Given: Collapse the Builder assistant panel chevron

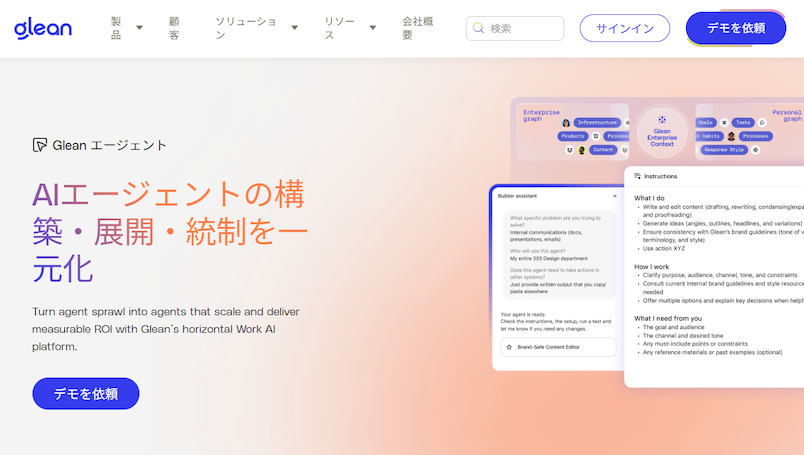Looking at the screenshot, I should (x=615, y=196).
